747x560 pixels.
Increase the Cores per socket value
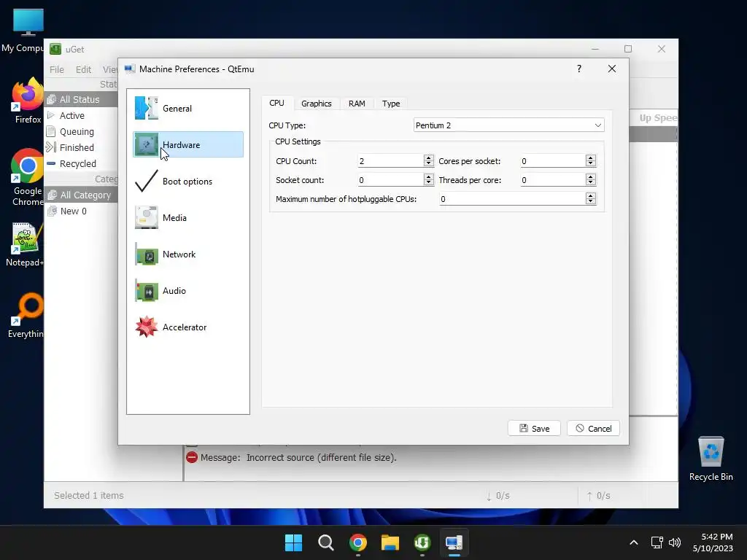tap(591, 157)
